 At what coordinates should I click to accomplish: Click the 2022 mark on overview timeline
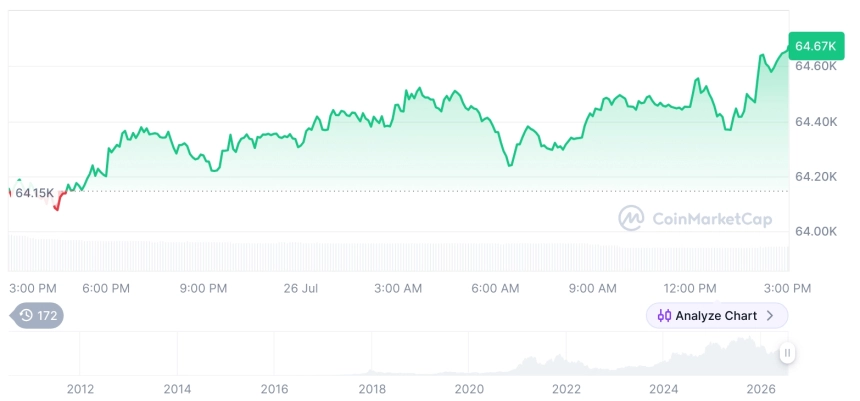click(x=566, y=389)
